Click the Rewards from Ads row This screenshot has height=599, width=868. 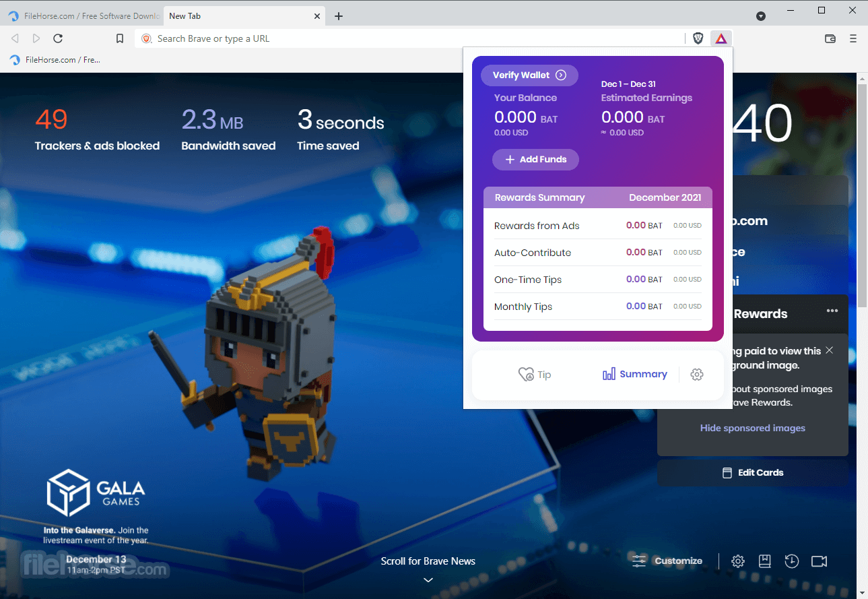(x=597, y=226)
